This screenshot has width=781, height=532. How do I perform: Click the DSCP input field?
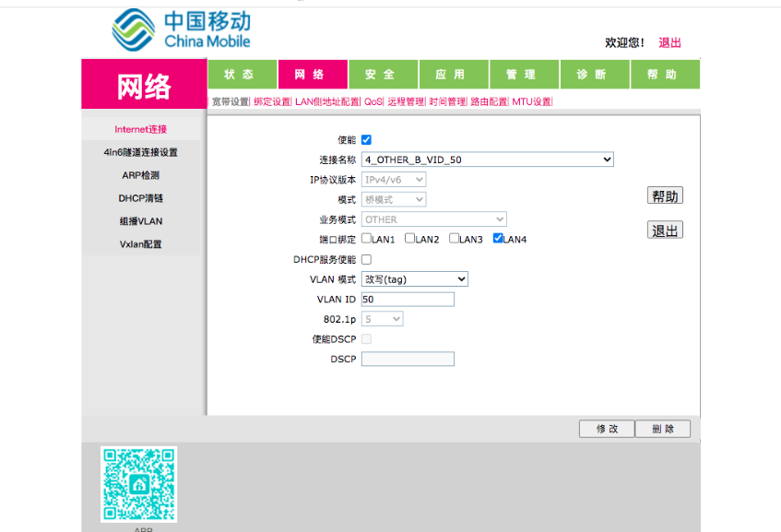click(x=408, y=359)
